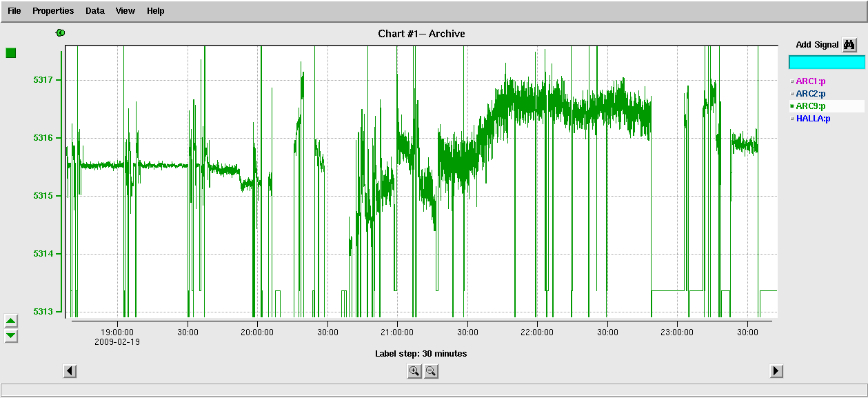Click the Label step: 30 minutes text

tap(421, 354)
